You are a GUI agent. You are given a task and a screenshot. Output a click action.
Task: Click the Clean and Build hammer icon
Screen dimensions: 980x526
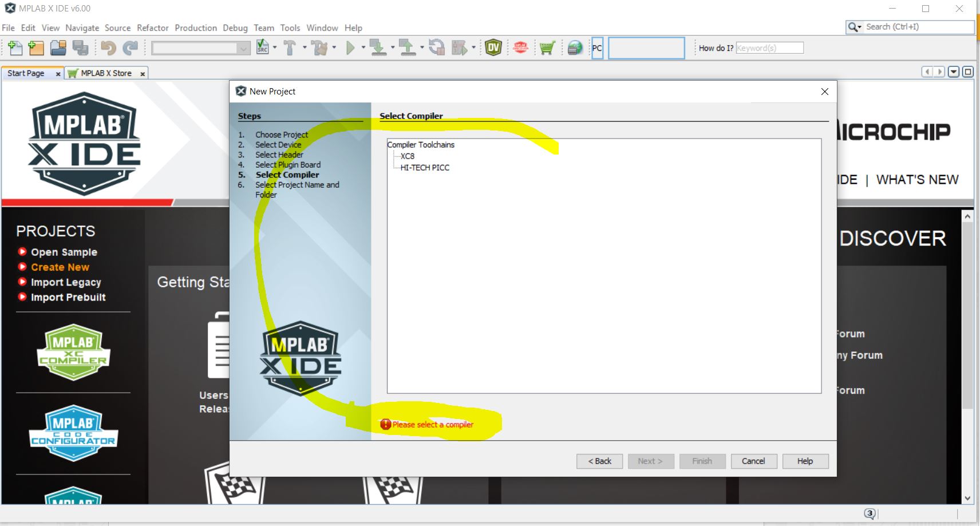point(319,48)
